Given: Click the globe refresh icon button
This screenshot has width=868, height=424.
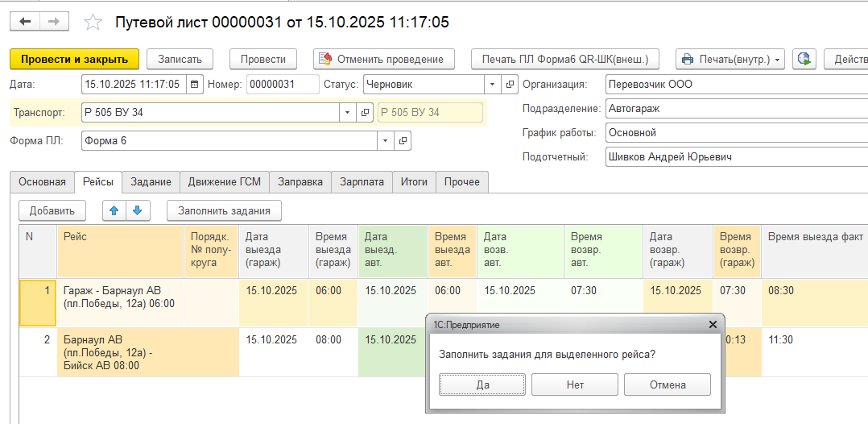Looking at the screenshot, I should [804, 59].
